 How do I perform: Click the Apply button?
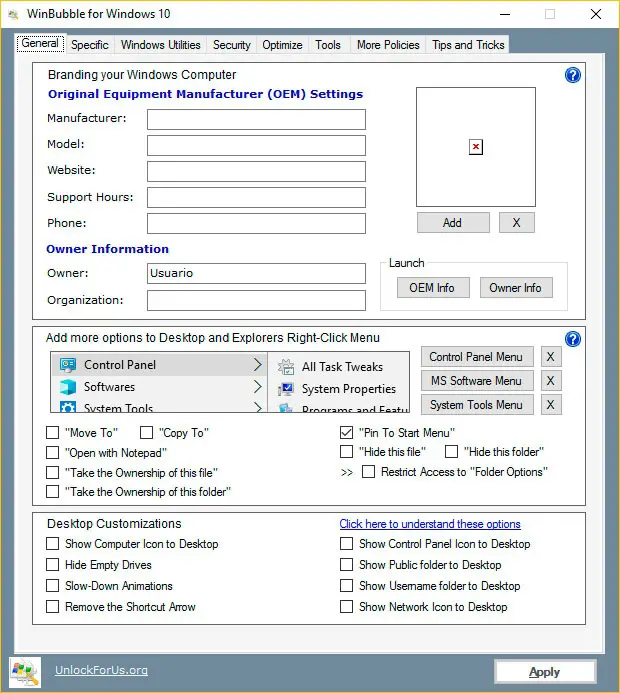[x=545, y=672]
